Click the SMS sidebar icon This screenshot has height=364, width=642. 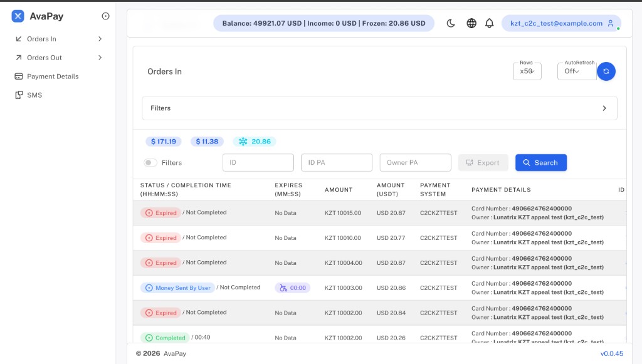point(18,95)
